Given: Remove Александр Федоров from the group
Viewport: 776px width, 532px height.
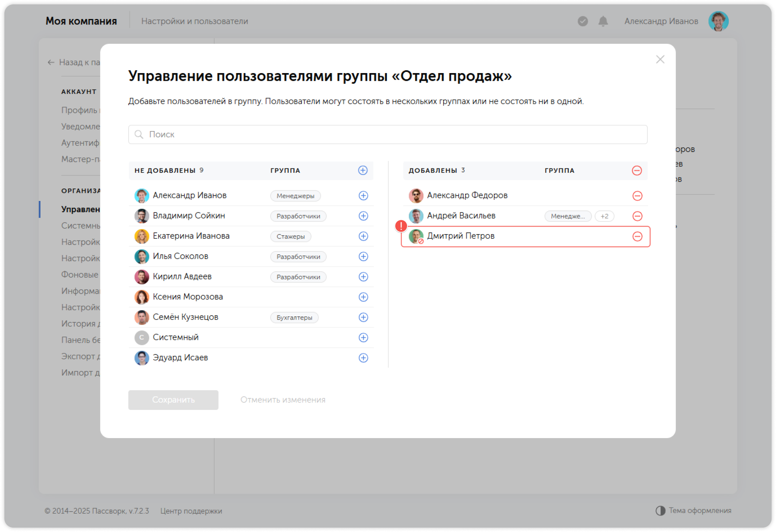Looking at the screenshot, I should coord(637,196).
